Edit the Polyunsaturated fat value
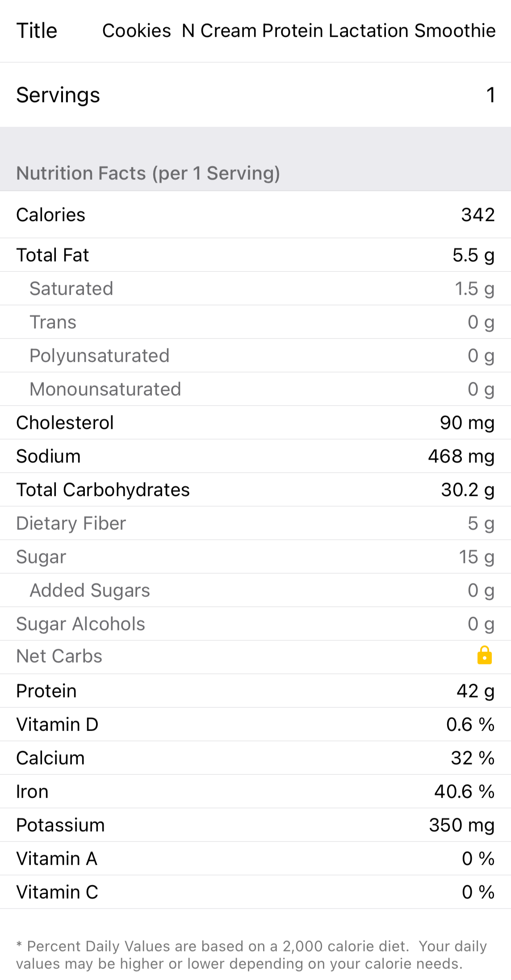This screenshot has width=511, height=980. click(481, 356)
